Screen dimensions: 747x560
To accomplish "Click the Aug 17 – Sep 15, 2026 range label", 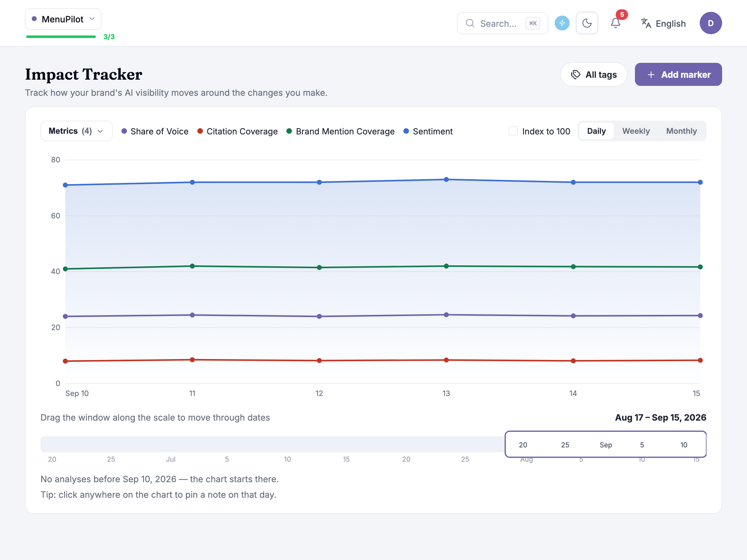I will 660,418.
